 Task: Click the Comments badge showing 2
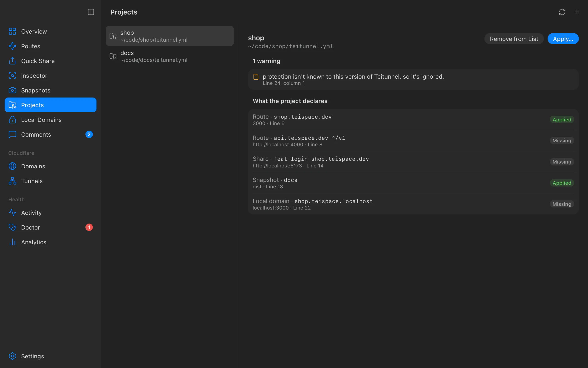tap(89, 134)
